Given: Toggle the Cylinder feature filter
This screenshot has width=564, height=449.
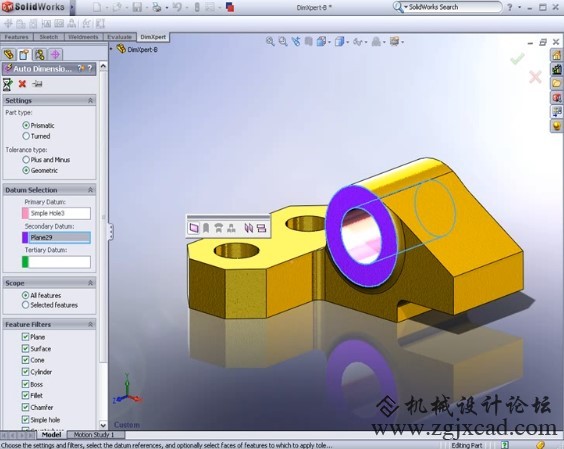Looking at the screenshot, I should point(25,372).
